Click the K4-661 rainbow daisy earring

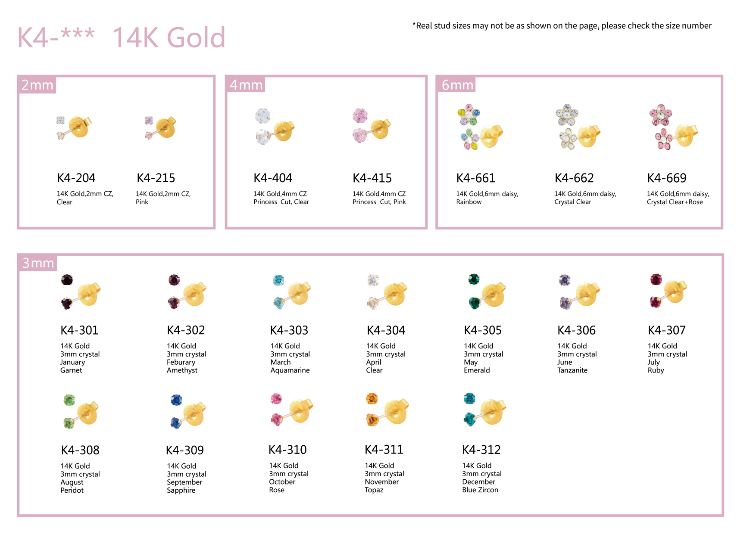click(480, 127)
